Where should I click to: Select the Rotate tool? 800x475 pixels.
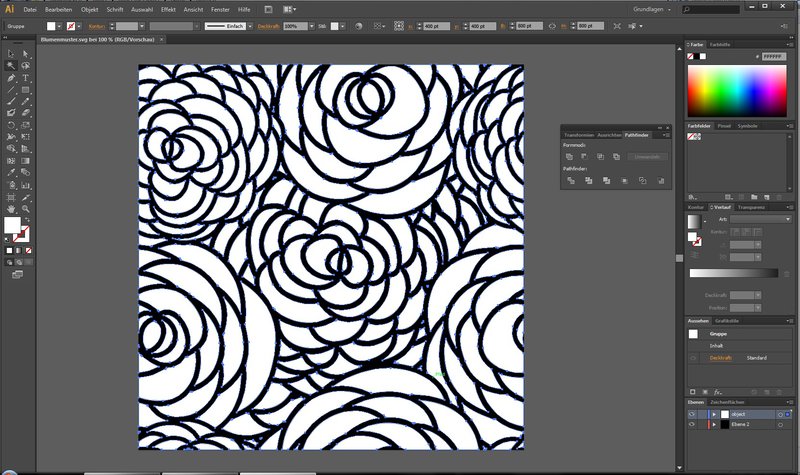tap(11, 125)
